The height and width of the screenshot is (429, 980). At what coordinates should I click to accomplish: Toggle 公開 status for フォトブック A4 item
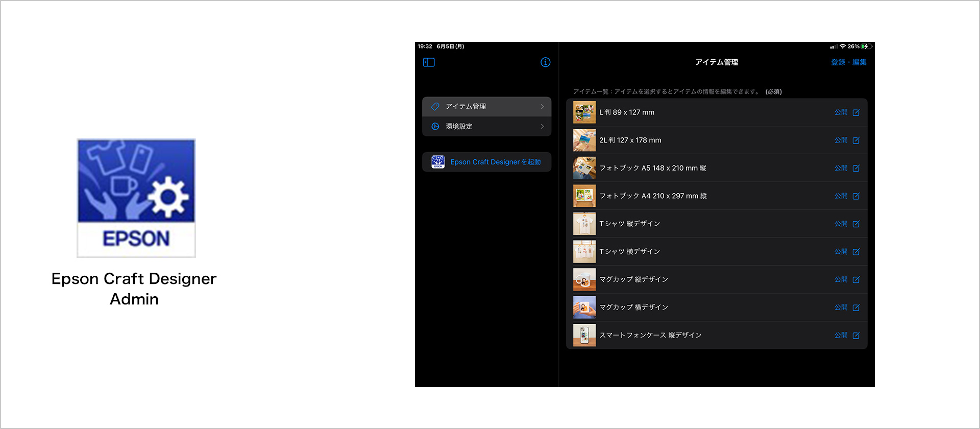click(x=840, y=196)
